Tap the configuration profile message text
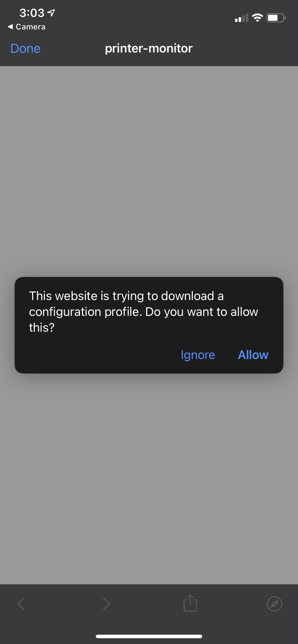The height and width of the screenshot is (644, 298). [x=144, y=312]
